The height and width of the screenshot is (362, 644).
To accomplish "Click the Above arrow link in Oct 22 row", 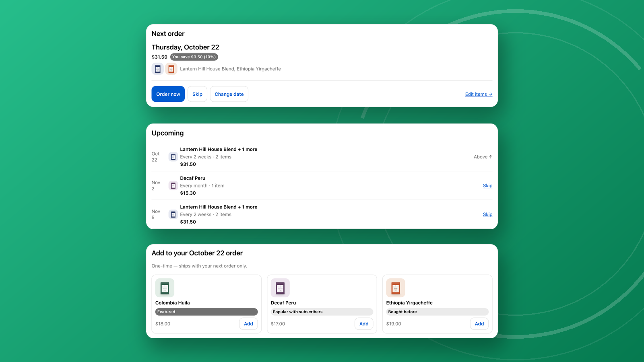I will tap(483, 157).
